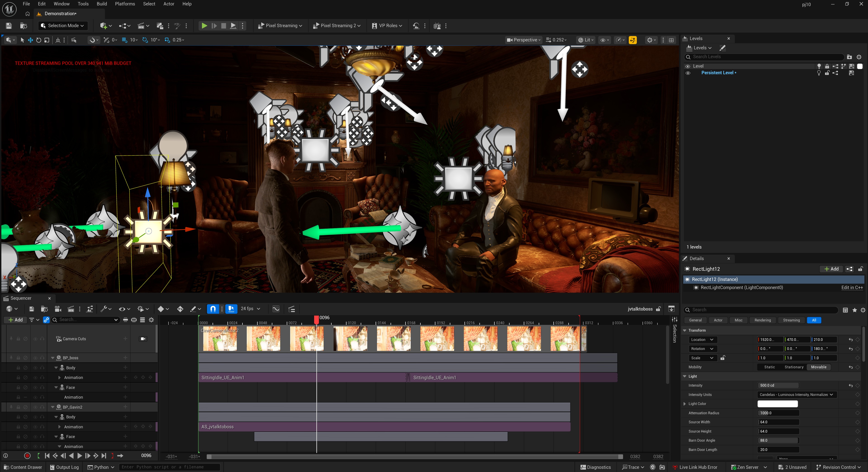Stop play session button
The image size is (868, 472).
tap(223, 26)
